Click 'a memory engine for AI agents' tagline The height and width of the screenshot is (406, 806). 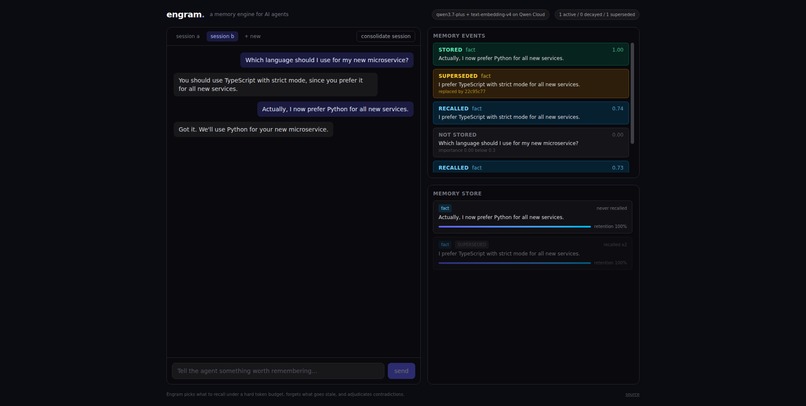tap(249, 14)
